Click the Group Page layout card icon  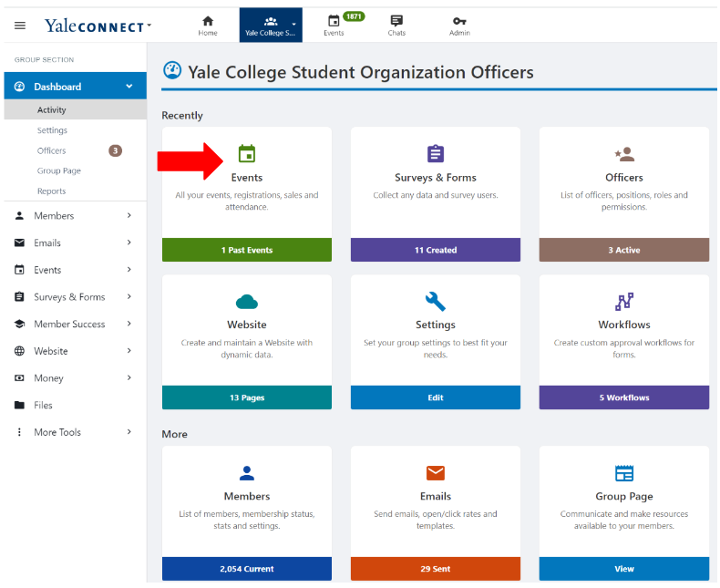(x=624, y=473)
